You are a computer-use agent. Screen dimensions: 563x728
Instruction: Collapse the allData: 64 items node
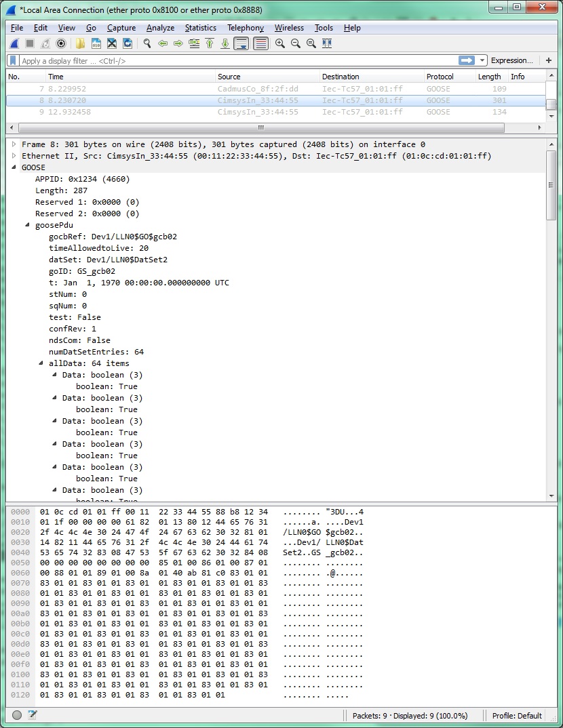pyautogui.click(x=41, y=363)
